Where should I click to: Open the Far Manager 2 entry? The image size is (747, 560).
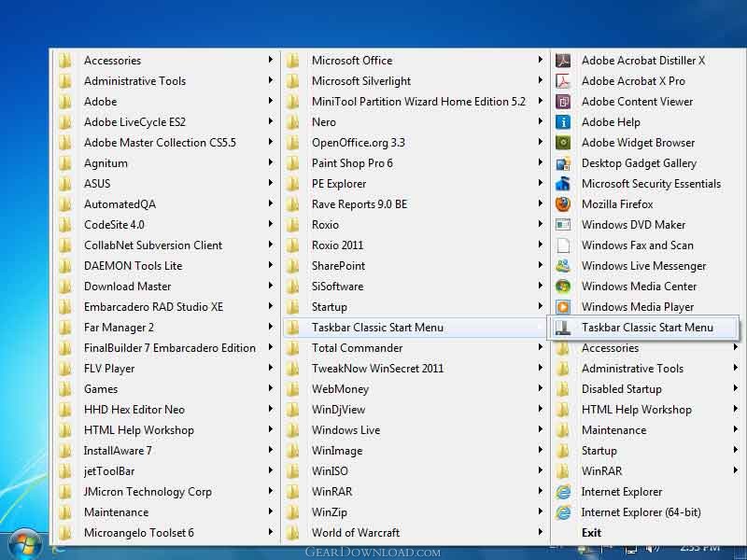pyautogui.click(x=165, y=328)
